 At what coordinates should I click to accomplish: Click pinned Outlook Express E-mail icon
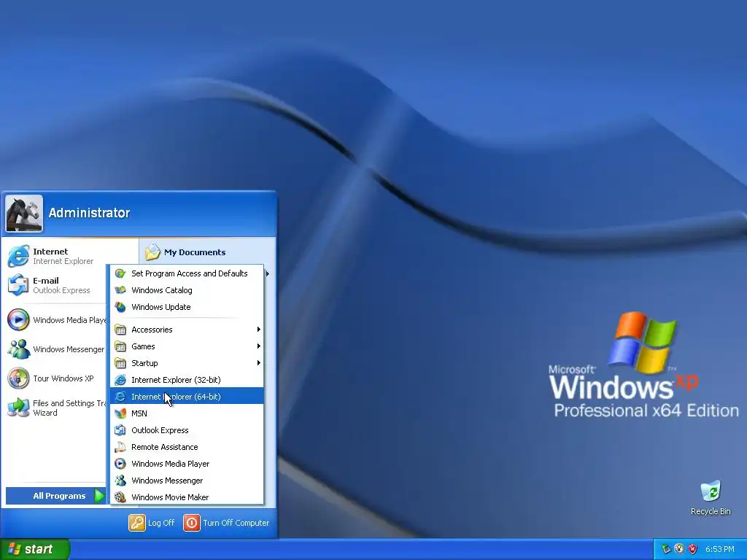[18, 285]
